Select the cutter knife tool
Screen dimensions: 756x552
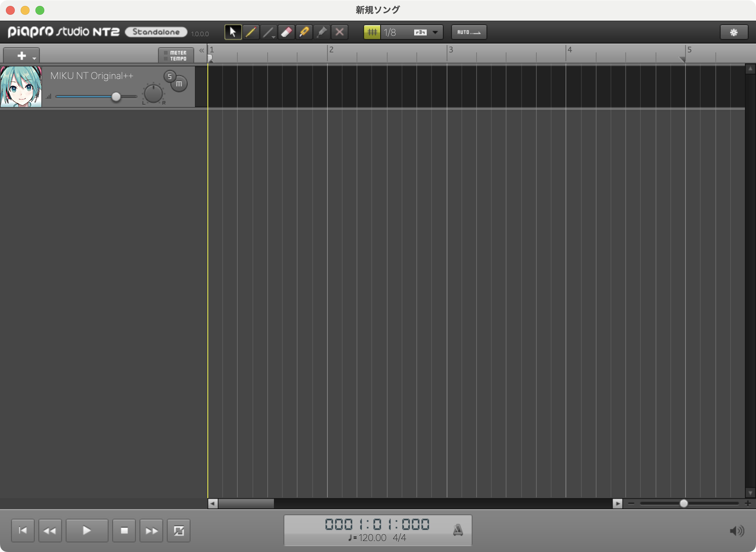click(x=304, y=32)
